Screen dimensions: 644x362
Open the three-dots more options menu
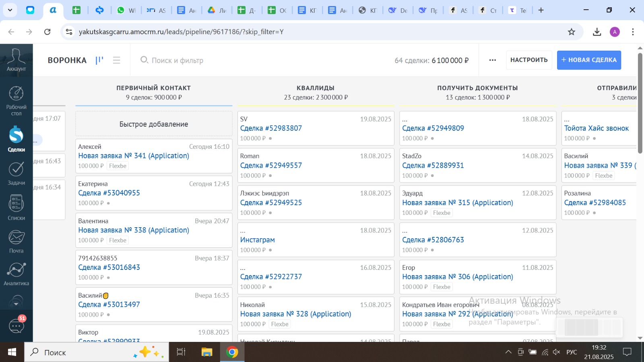pos(493,60)
